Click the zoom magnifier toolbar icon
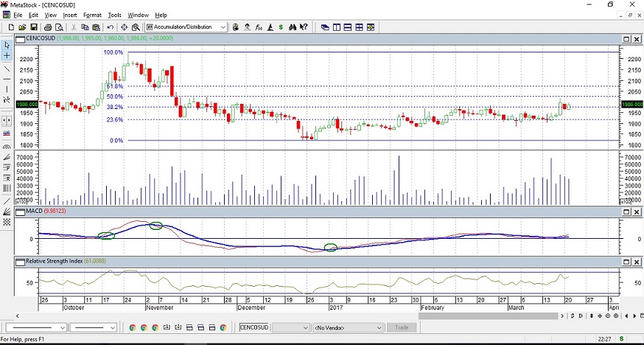Viewport: 644px width, 345px height. [x=136, y=27]
